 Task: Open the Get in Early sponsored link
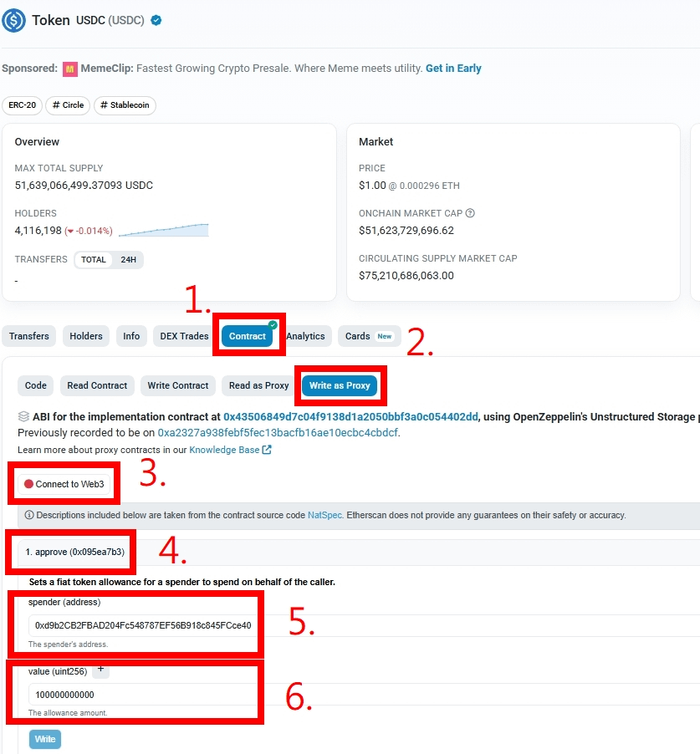[453, 69]
